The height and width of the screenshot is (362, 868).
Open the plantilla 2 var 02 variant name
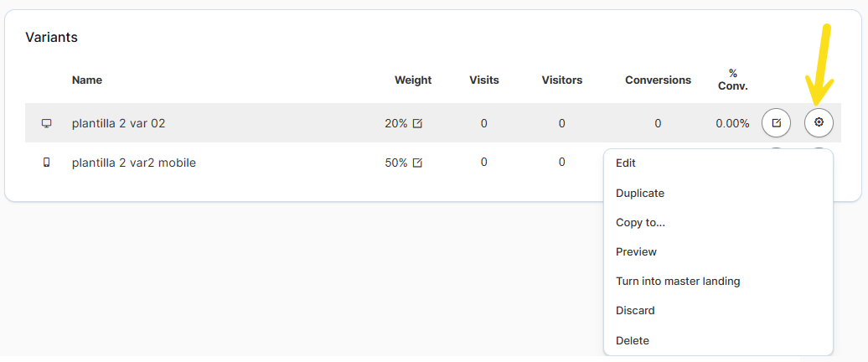tap(119, 123)
